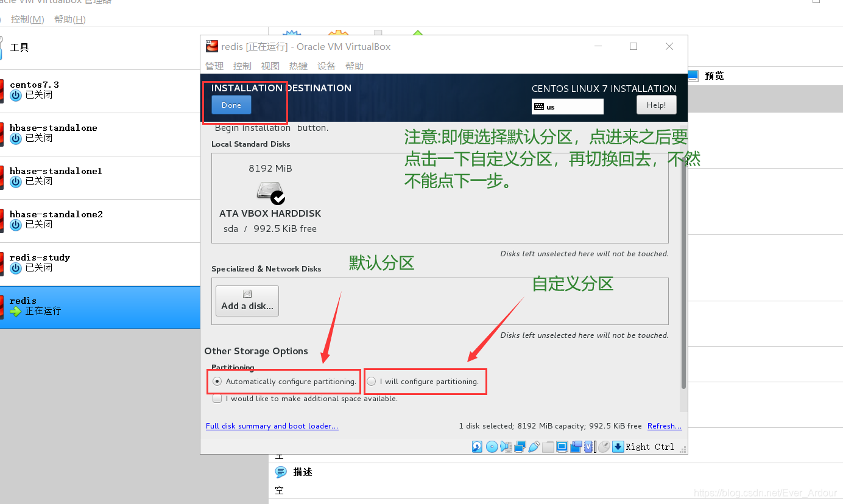
Task: Select 'Automatically configure partitioning' radio button
Action: click(x=217, y=382)
